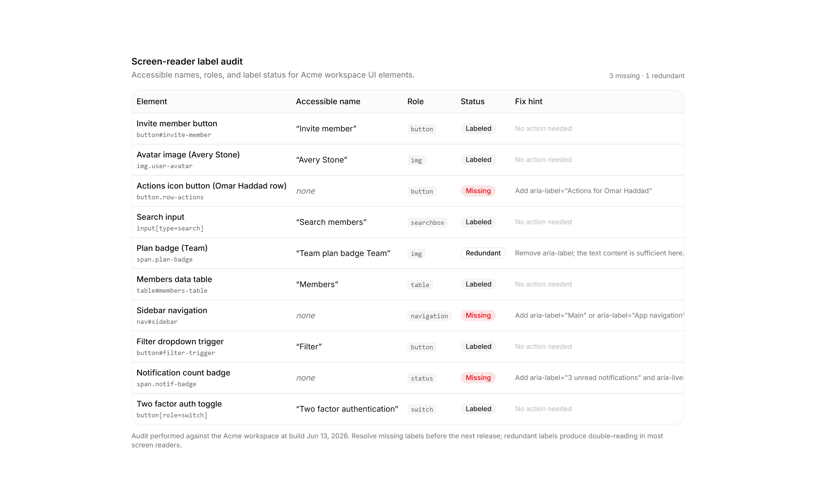The image size is (816, 504).
Task: Select the Plan badge (Team) row title
Action: point(172,248)
